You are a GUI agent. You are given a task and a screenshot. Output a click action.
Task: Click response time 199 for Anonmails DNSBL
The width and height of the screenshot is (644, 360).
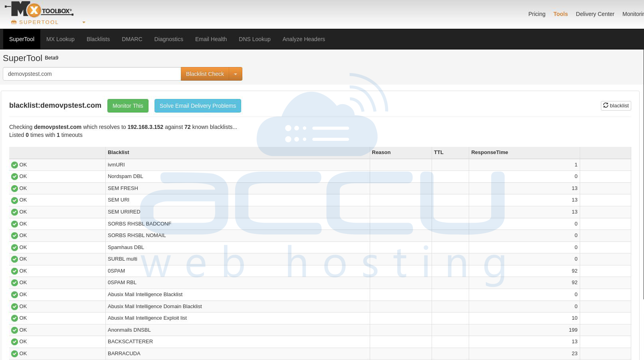(x=573, y=330)
